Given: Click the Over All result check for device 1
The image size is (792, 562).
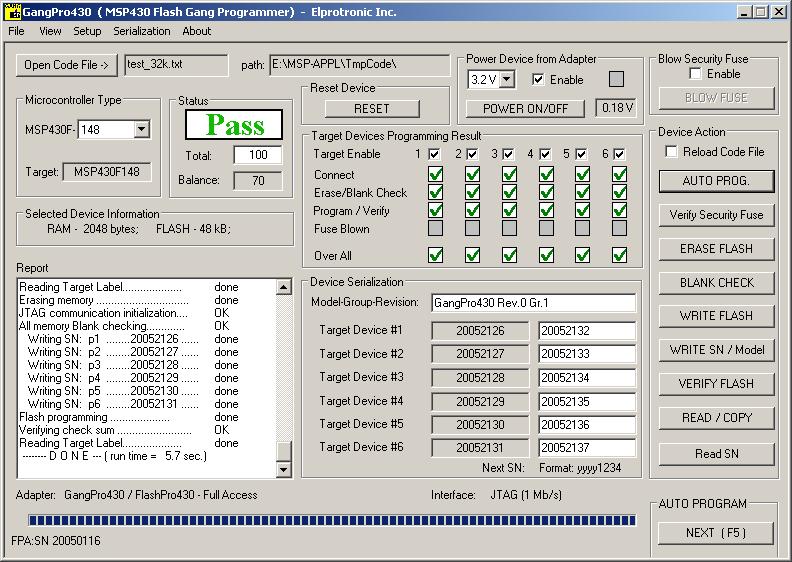Looking at the screenshot, I should [435, 255].
